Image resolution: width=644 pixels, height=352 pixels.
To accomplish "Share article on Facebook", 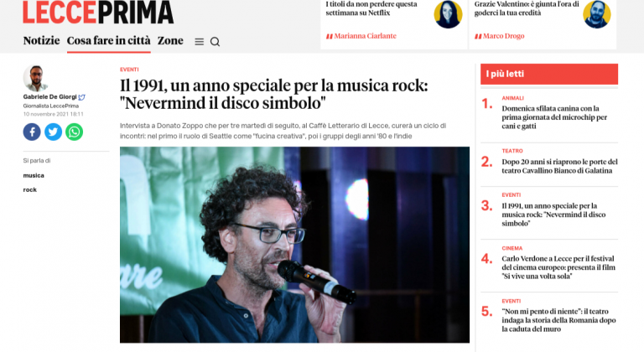I will pyautogui.click(x=32, y=132).
